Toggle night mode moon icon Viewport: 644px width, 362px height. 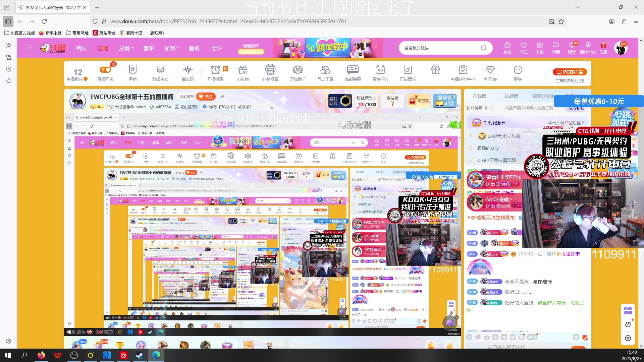pos(628,324)
